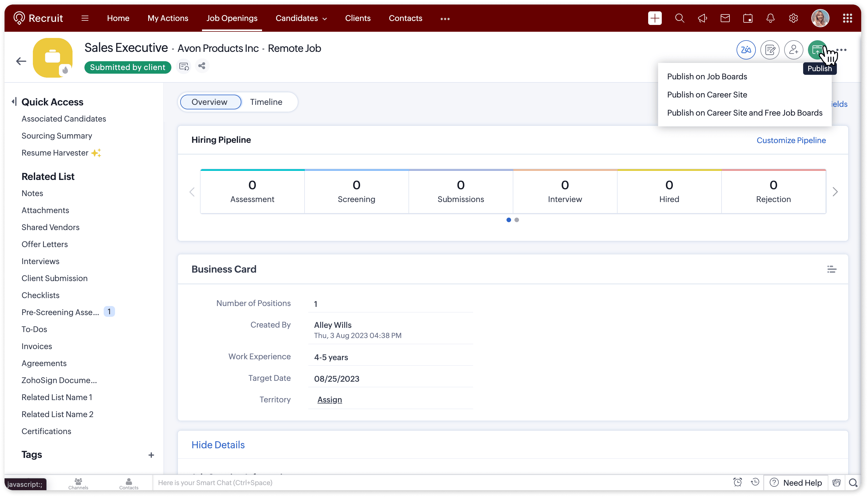
Task: Open the quick create plus button
Action: (x=654, y=18)
